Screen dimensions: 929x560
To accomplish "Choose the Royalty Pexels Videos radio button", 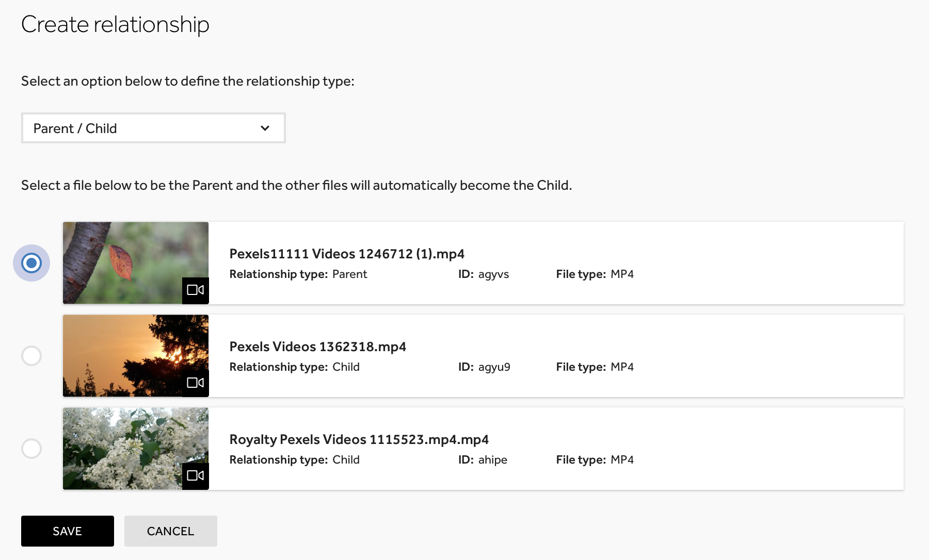I will click(31, 449).
